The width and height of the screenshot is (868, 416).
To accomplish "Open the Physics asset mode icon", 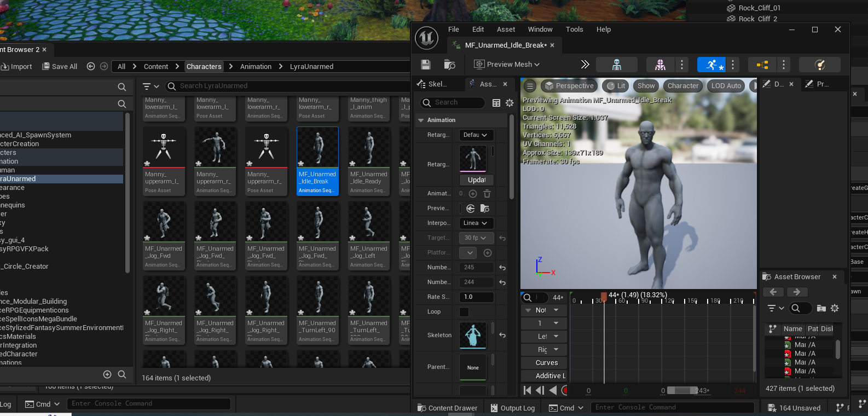I will [819, 65].
